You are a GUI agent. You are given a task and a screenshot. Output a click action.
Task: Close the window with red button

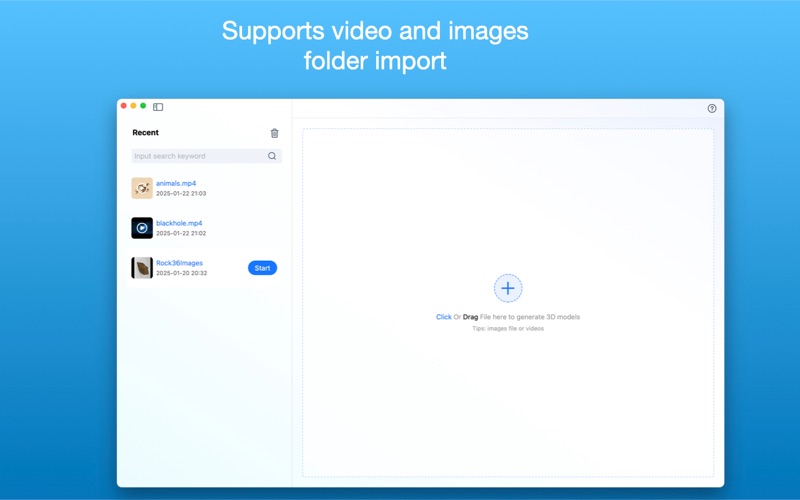click(123, 106)
